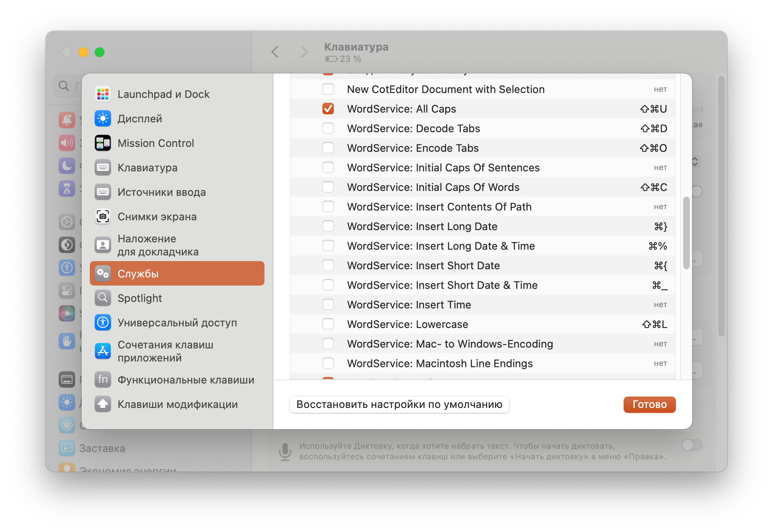The height and width of the screenshot is (532, 773).
Task: Enable New CotEditor Document with Selection
Action: click(x=328, y=89)
